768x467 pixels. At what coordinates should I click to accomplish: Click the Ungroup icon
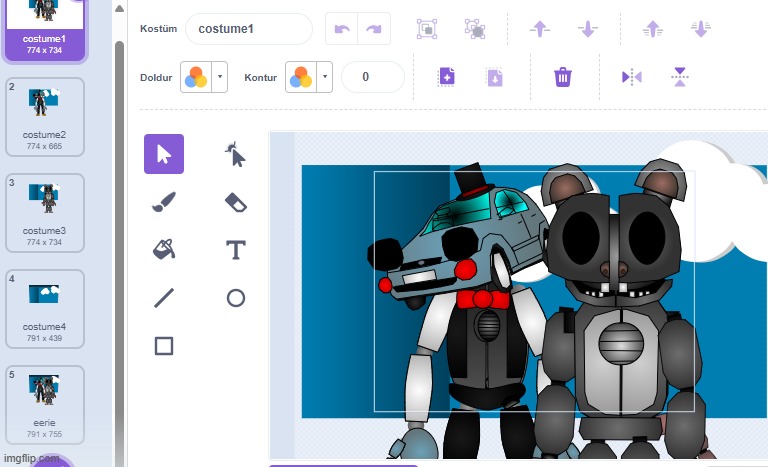point(475,29)
